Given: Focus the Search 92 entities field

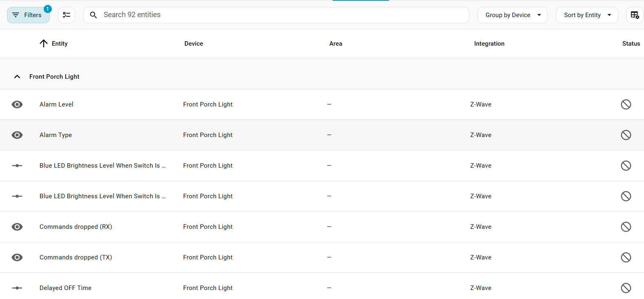Looking at the screenshot, I should pos(282,15).
